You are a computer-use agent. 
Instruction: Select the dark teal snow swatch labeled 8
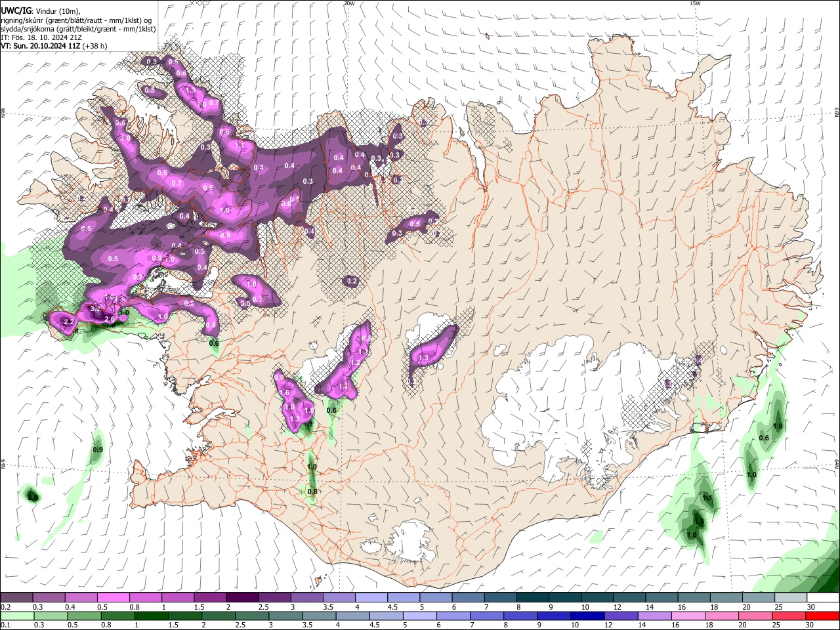[532, 598]
